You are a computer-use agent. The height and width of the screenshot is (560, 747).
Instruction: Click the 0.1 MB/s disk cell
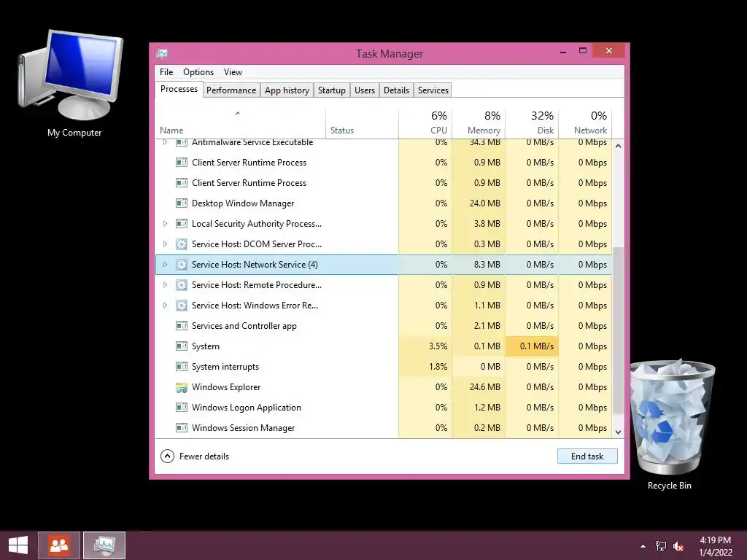click(532, 346)
